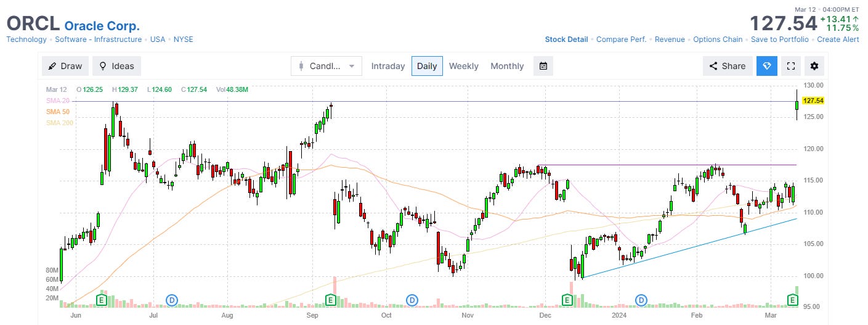
Task: Click Save to Portfolio
Action: (780, 39)
